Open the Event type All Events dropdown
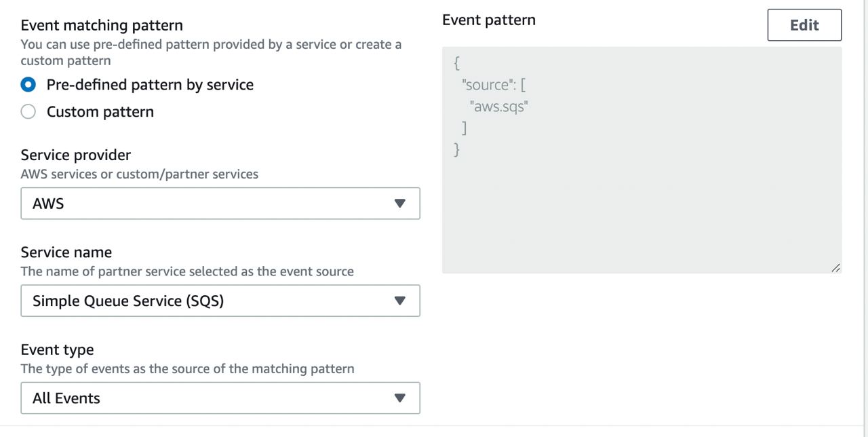868x437 pixels. (220, 398)
